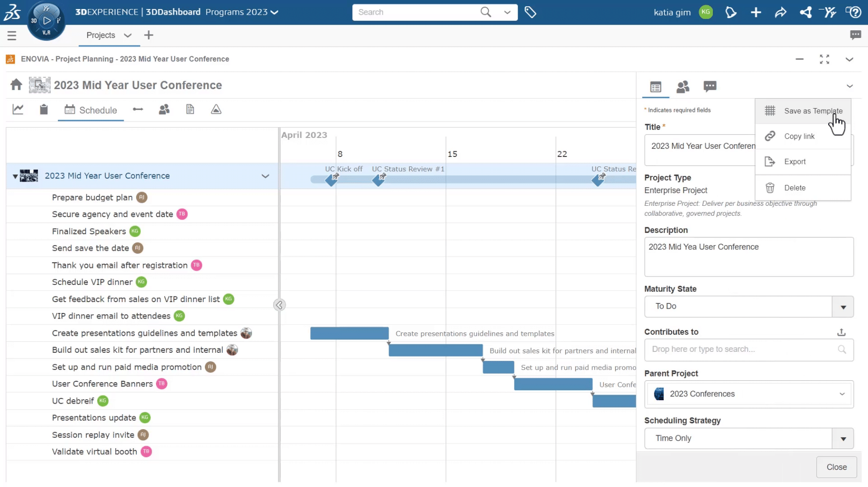
Task: Select the properties panel icon
Action: pos(656,87)
